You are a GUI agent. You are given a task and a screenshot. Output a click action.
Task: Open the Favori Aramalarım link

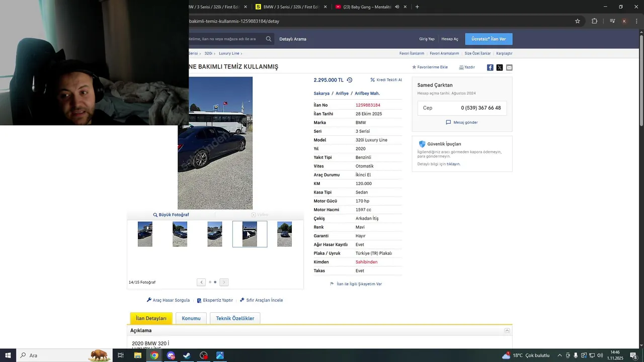coord(444,53)
